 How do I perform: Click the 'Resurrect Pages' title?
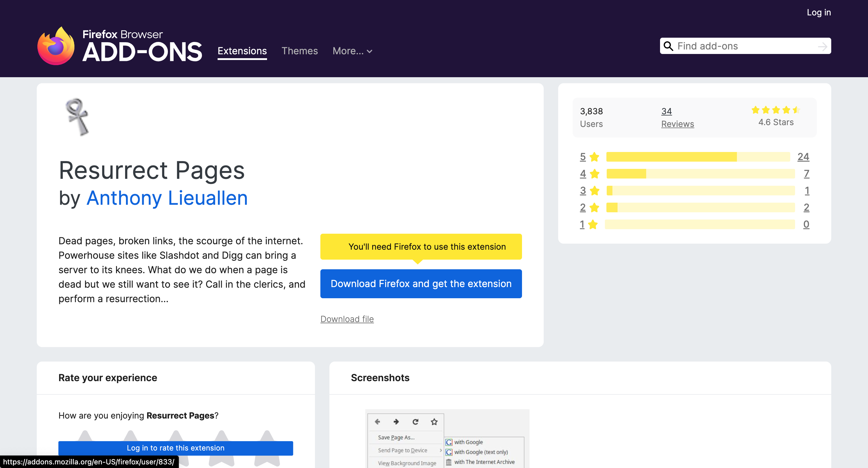pos(152,170)
